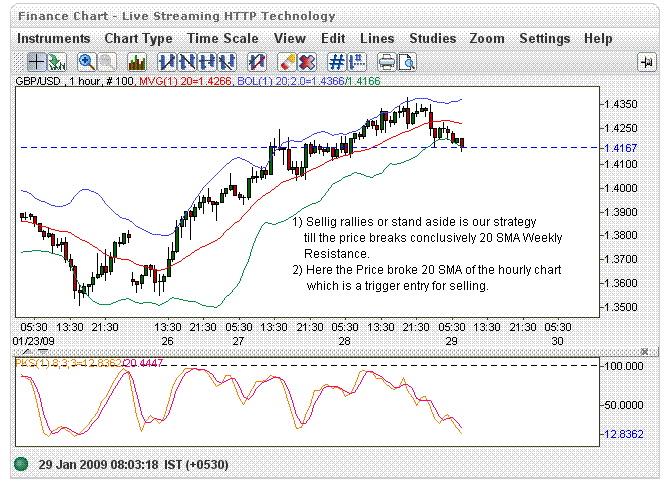Screen dimensions: 672x486
Task: Click the GBP/USD instrument label
Action: (38, 81)
